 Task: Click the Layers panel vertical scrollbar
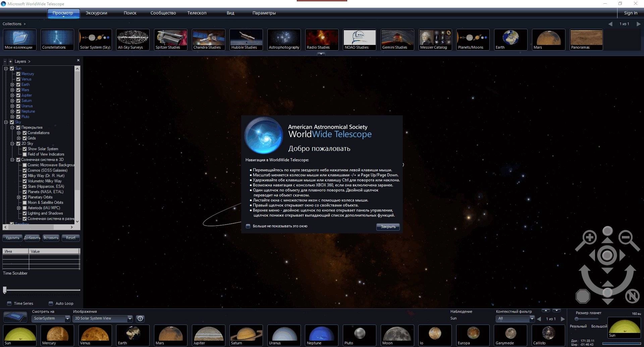tap(77, 145)
